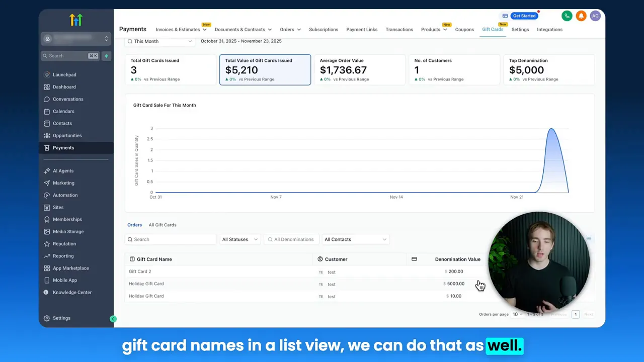
Task: Open Settings at the sidebar bottom
Action: click(61, 318)
